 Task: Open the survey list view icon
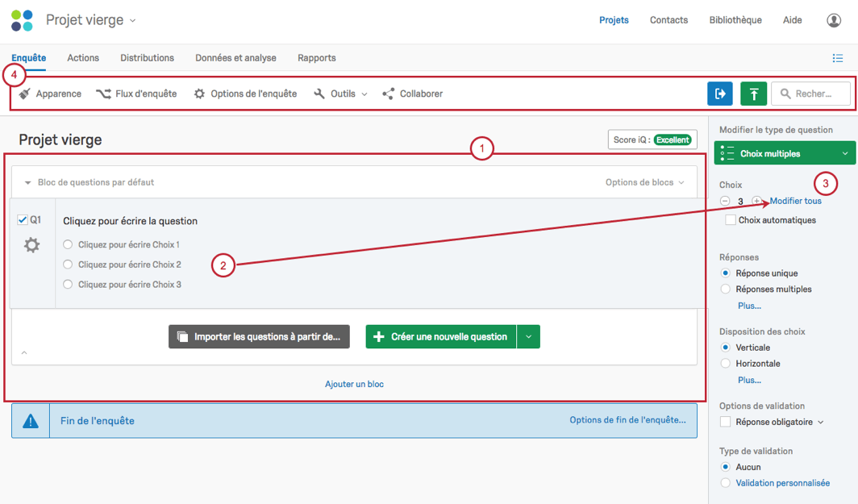pyautogui.click(x=837, y=58)
